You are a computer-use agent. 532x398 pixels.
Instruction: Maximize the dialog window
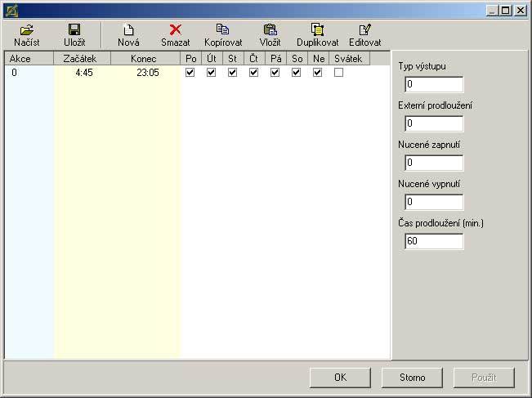pos(506,11)
